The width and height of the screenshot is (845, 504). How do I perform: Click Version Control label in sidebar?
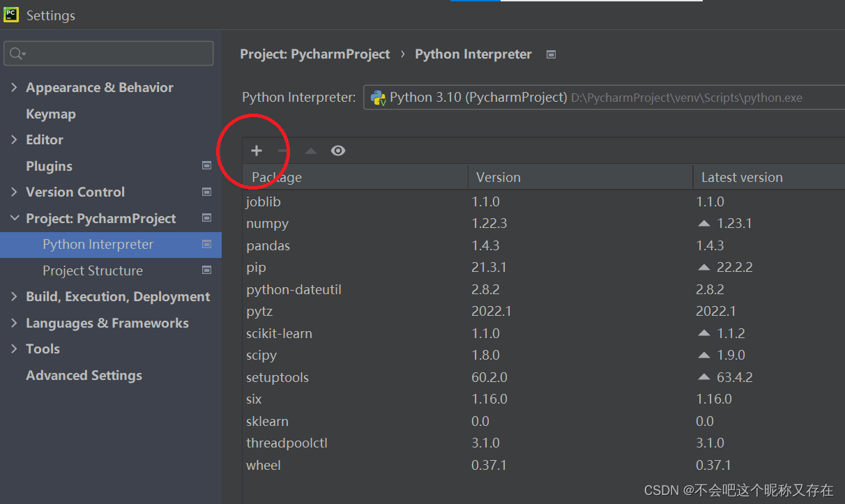(75, 192)
